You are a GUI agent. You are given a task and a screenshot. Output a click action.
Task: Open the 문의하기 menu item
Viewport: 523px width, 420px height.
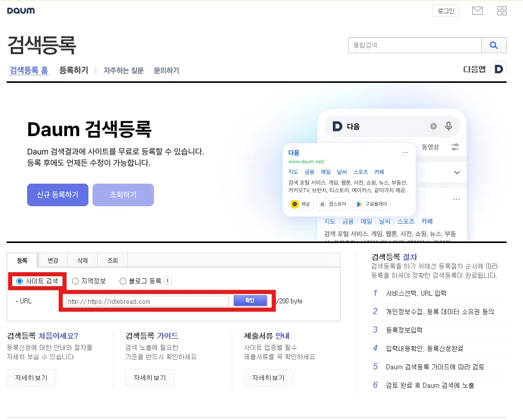[x=167, y=71]
